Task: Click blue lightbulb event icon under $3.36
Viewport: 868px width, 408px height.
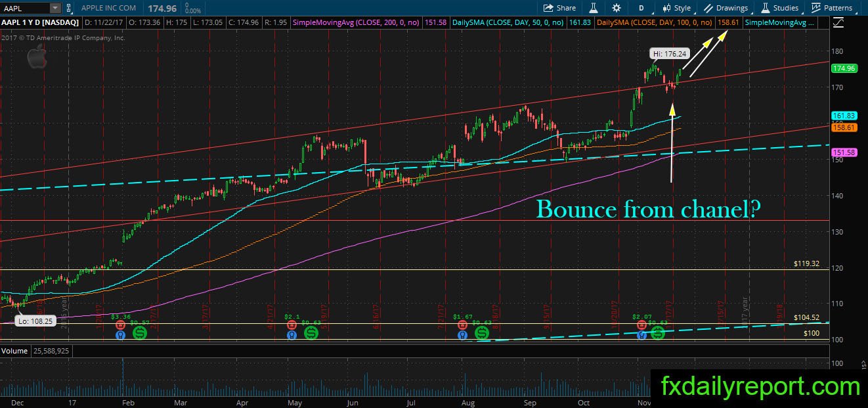Action: tap(119, 334)
